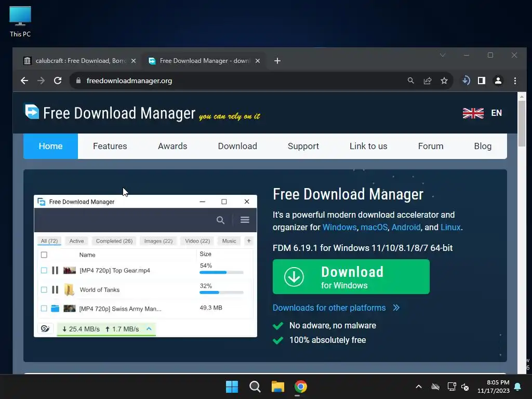Click the network icon in the system tray
532x399 pixels.
coord(451,387)
